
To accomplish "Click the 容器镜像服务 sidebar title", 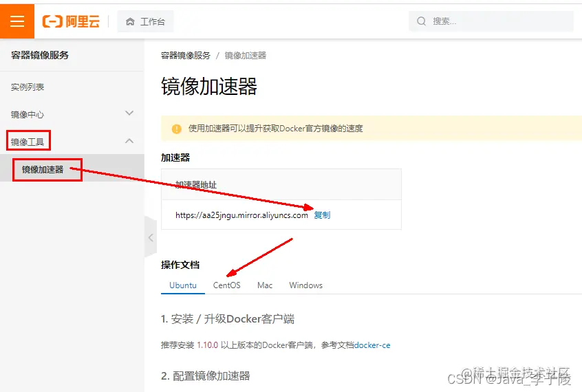I will (40, 55).
